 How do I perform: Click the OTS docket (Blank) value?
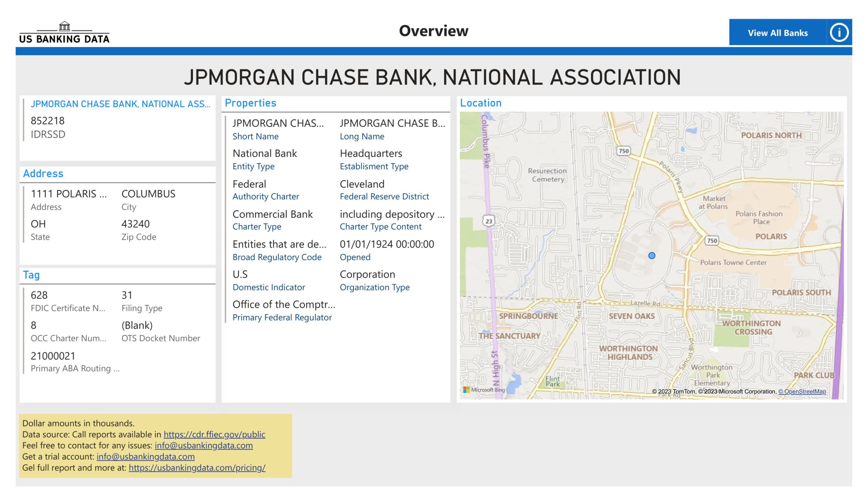pos(137,325)
